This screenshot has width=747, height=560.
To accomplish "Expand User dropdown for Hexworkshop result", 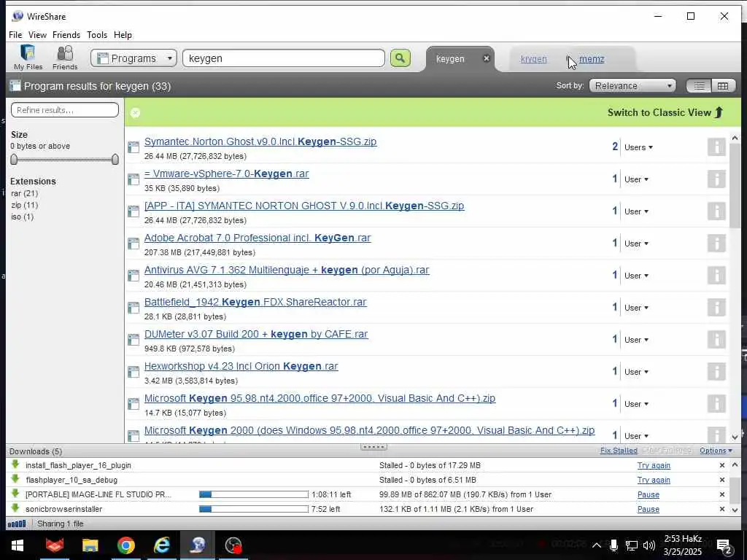I will (636, 372).
